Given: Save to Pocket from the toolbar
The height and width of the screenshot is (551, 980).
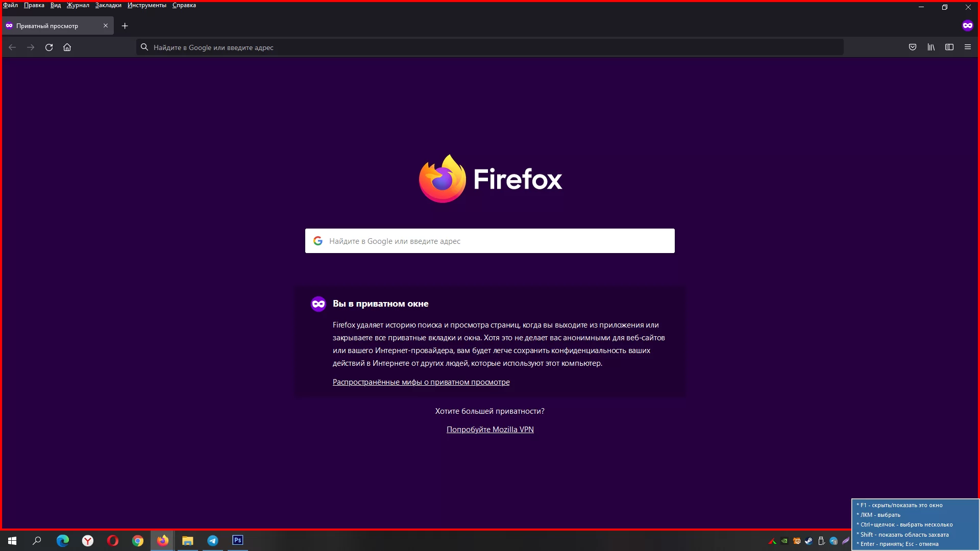Looking at the screenshot, I should coord(913,47).
